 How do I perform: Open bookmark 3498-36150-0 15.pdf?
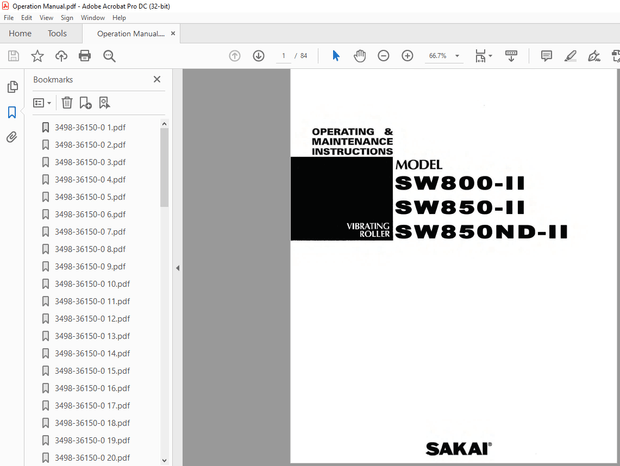click(92, 371)
